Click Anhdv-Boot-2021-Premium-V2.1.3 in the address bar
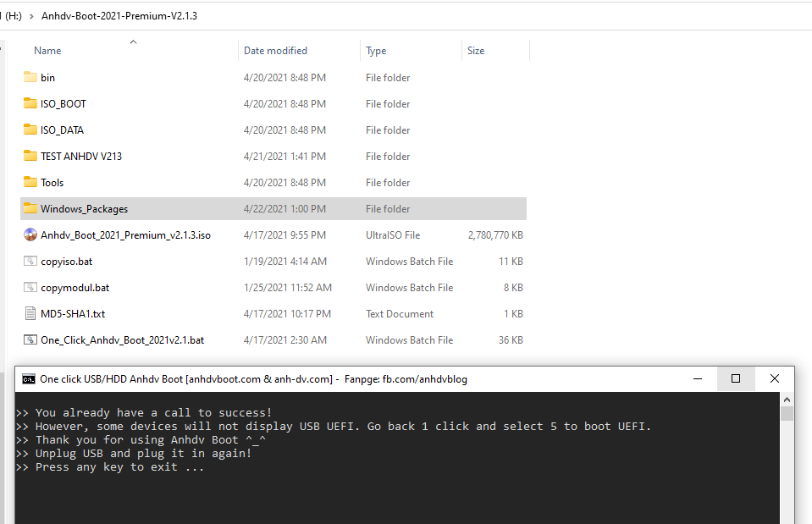Image resolution: width=812 pixels, height=524 pixels. (x=119, y=16)
